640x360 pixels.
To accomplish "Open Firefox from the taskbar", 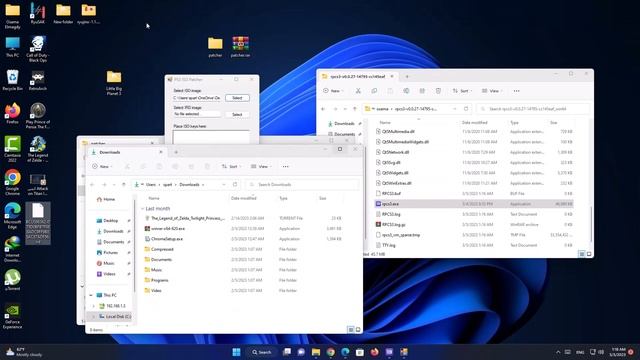I will (374, 352).
